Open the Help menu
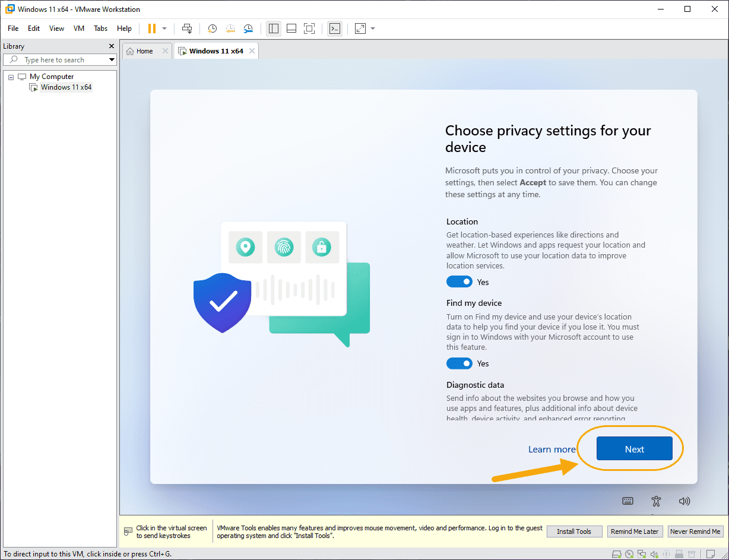Image resolution: width=729 pixels, height=560 pixels. (x=125, y=29)
